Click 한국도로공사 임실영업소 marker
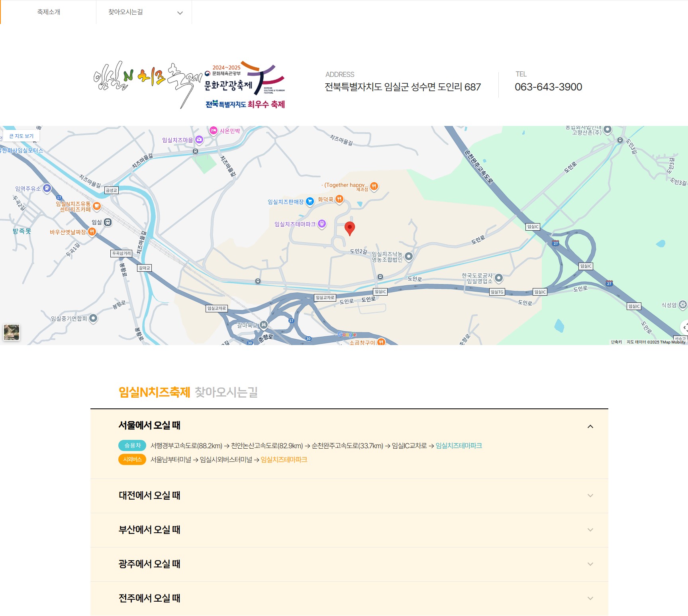This screenshot has width=688, height=616. coord(498,278)
